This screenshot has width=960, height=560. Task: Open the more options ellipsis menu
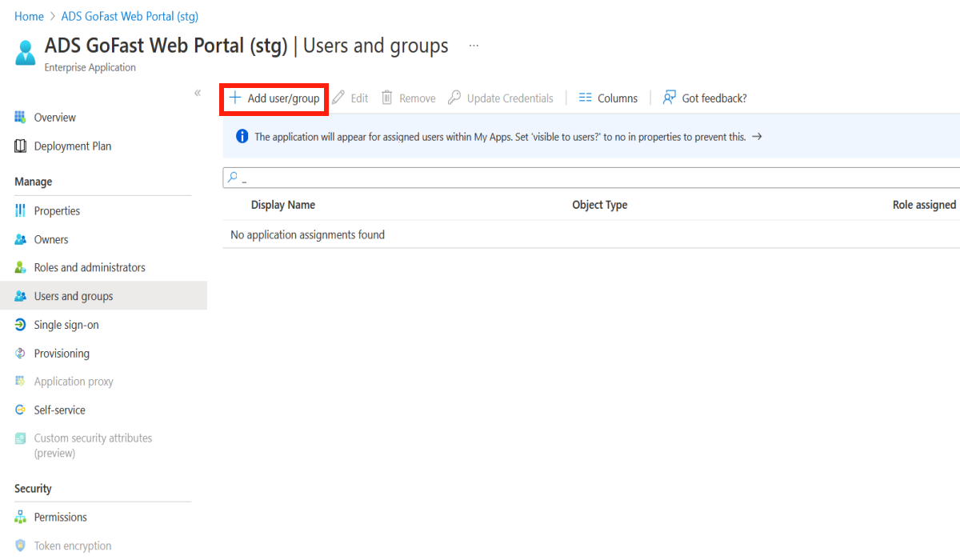point(474,46)
